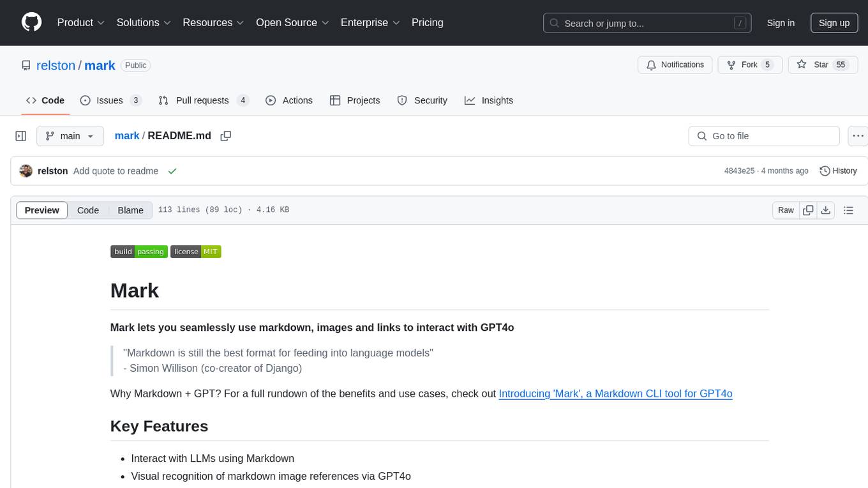Open the Introducing 'Mark' article link
868x488 pixels.
pyautogui.click(x=615, y=393)
